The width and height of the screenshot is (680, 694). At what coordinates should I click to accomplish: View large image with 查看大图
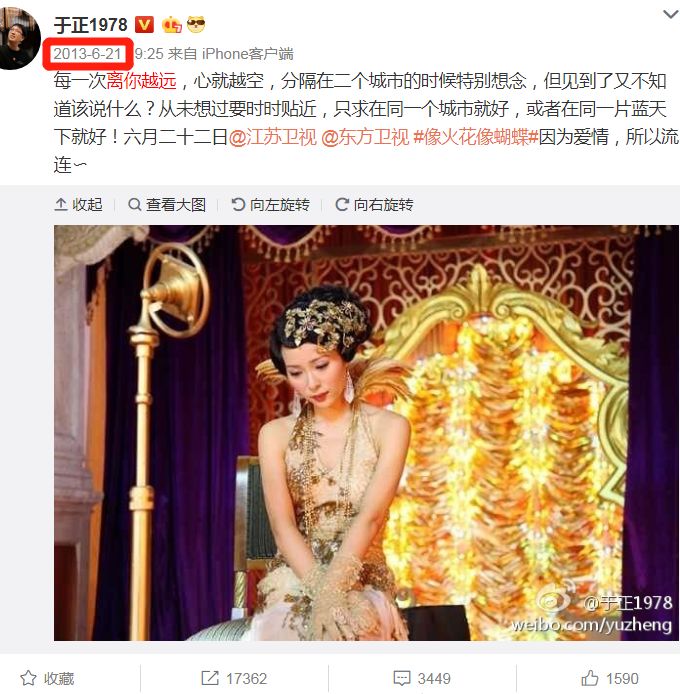[x=167, y=204]
